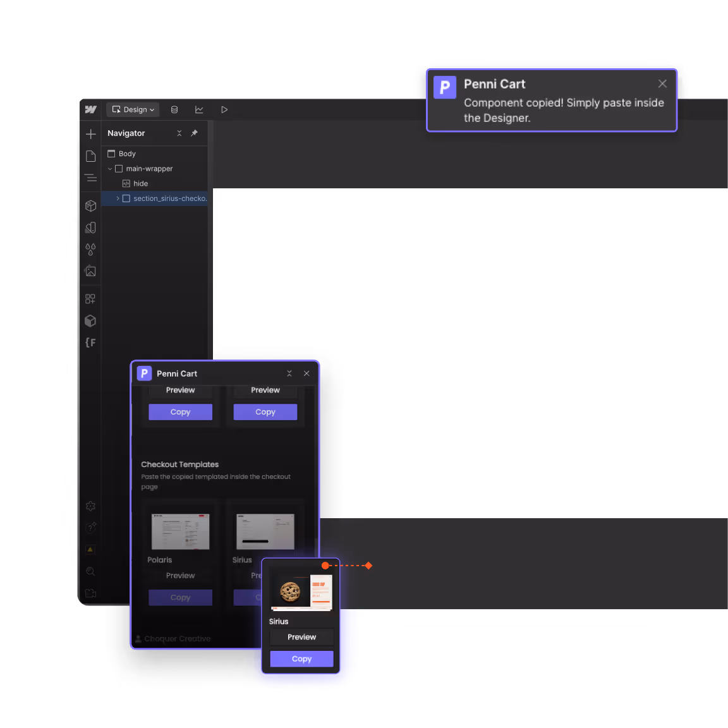728x728 pixels.
Task: Click the Penni Cart notification logo
Action: tap(445, 87)
